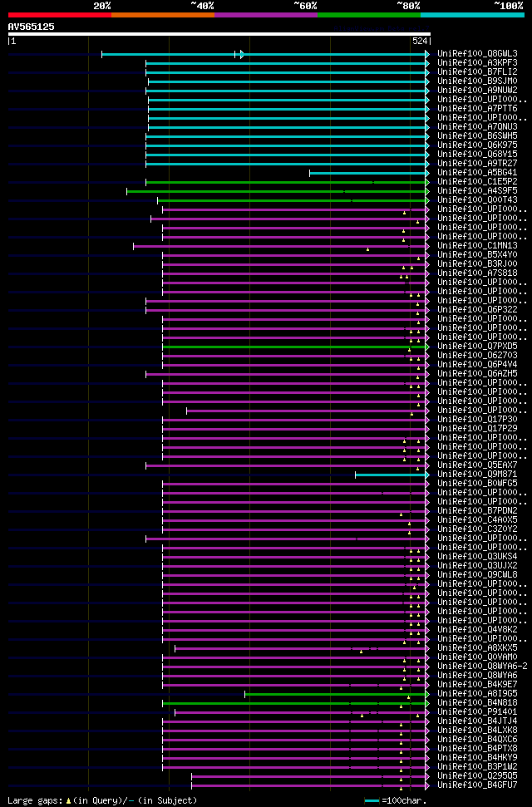Select label UniRef100_C3ZOY2

coord(477,529)
